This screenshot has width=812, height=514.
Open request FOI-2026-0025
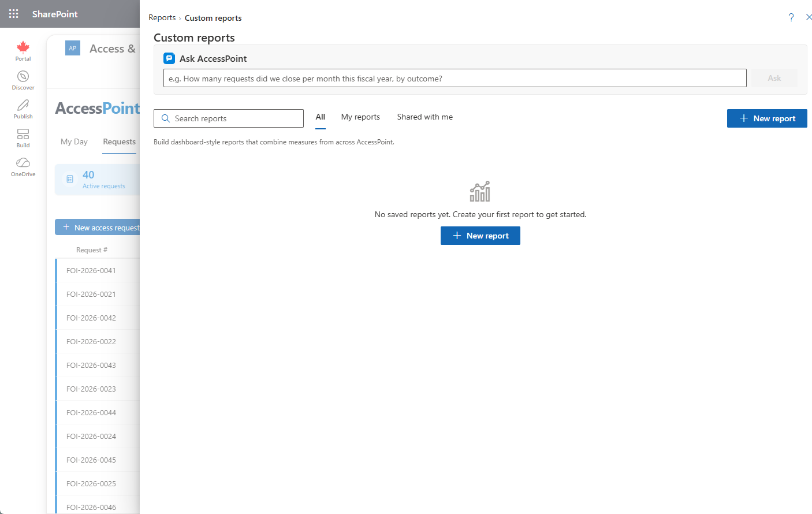pos(91,484)
